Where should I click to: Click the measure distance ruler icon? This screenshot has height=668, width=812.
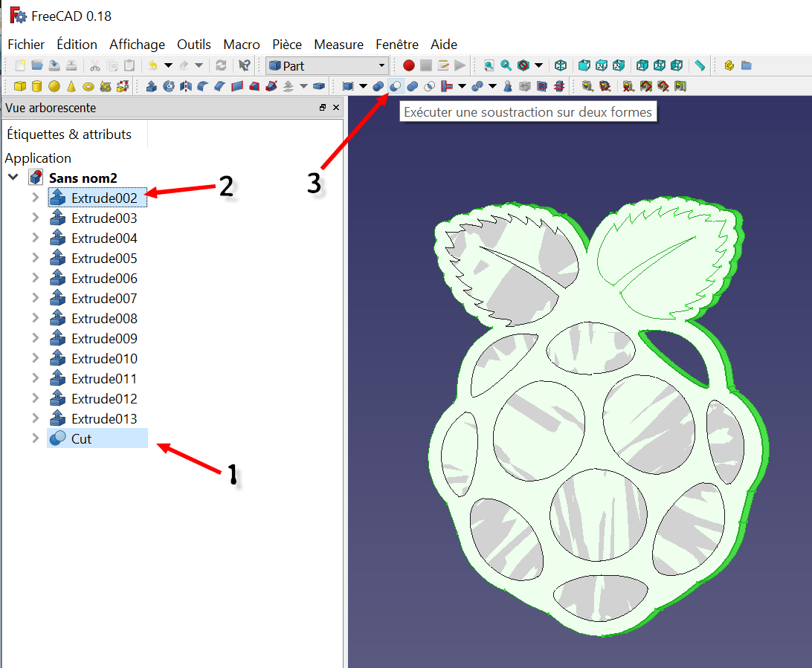(x=700, y=65)
